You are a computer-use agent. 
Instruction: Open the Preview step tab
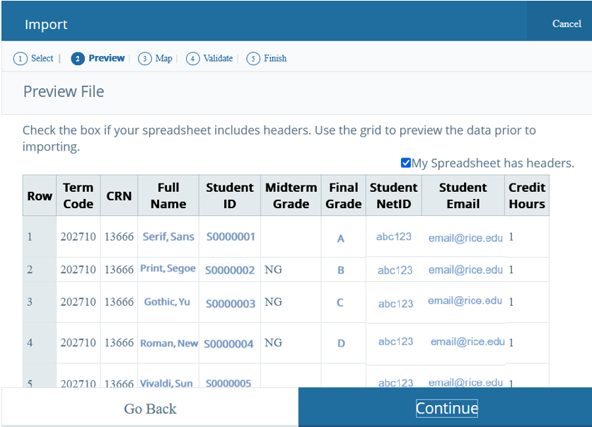click(x=98, y=59)
